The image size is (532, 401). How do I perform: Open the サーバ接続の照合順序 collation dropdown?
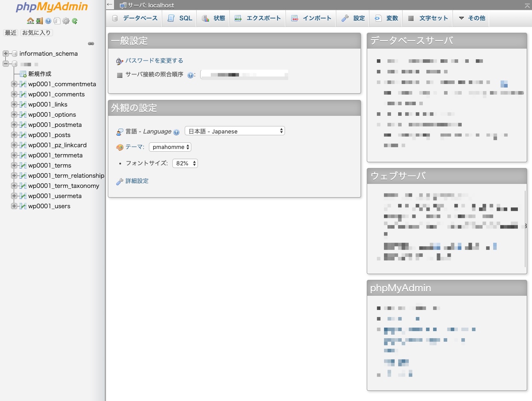coord(244,75)
